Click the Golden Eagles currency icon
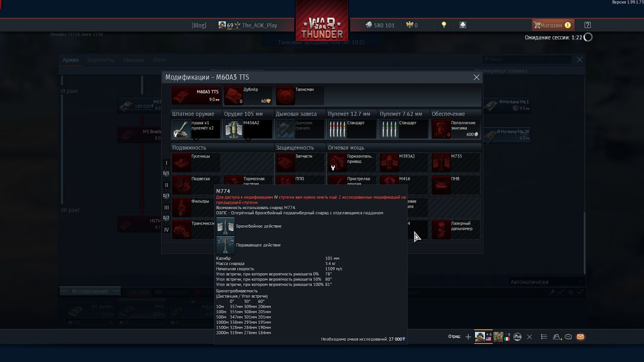The image size is (644, 362). [409, 25]
